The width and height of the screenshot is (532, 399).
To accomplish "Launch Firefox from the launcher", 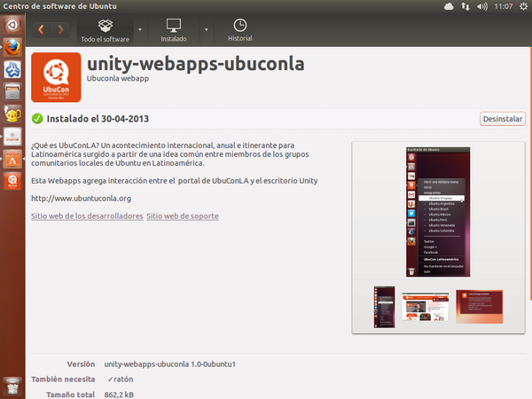I will point(12,48).
